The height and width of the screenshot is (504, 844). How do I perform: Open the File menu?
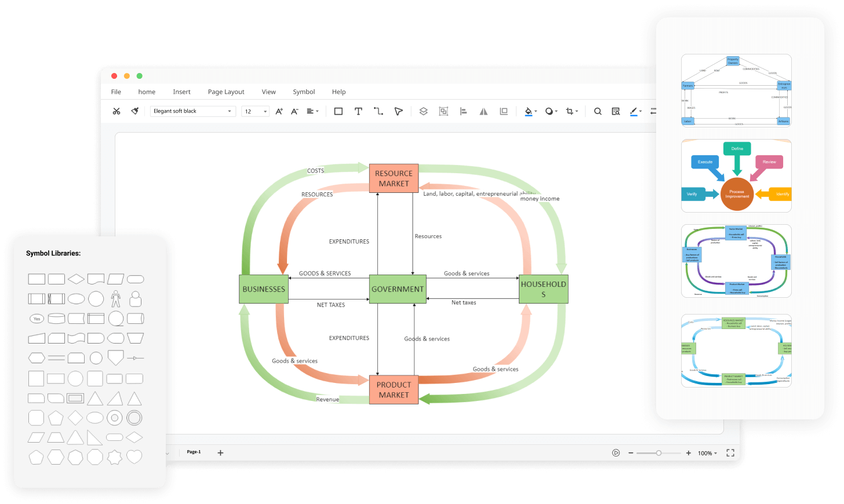(x=116, y=92)
